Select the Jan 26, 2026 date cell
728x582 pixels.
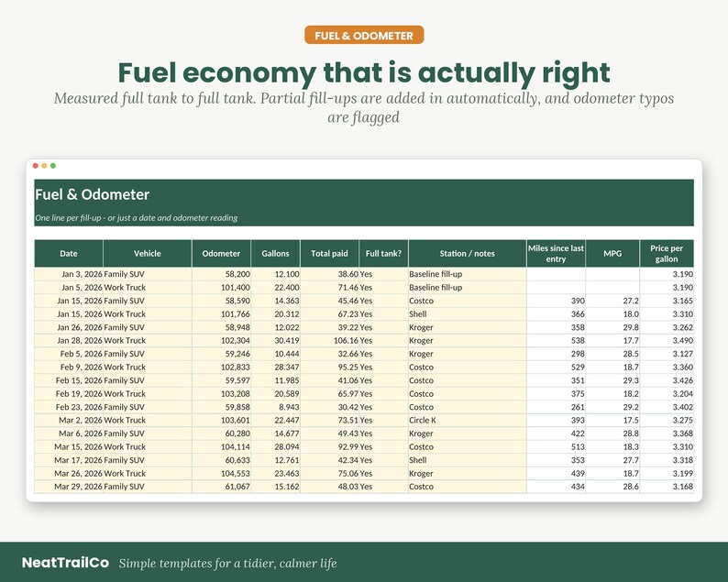(69, 327)
